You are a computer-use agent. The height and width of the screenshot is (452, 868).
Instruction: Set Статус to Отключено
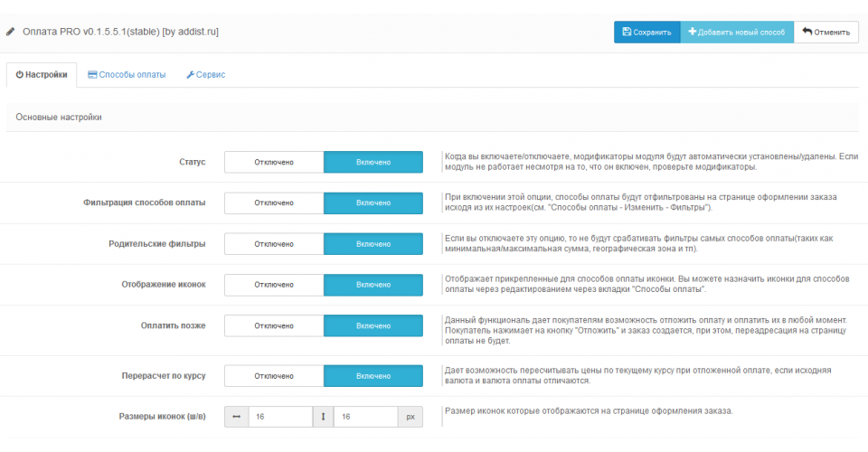click(x=274, y=162)
